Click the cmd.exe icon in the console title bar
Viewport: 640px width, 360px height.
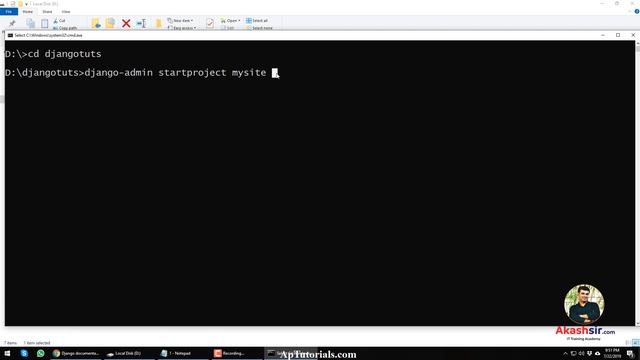pyautogui.click(x=10, y=36)
